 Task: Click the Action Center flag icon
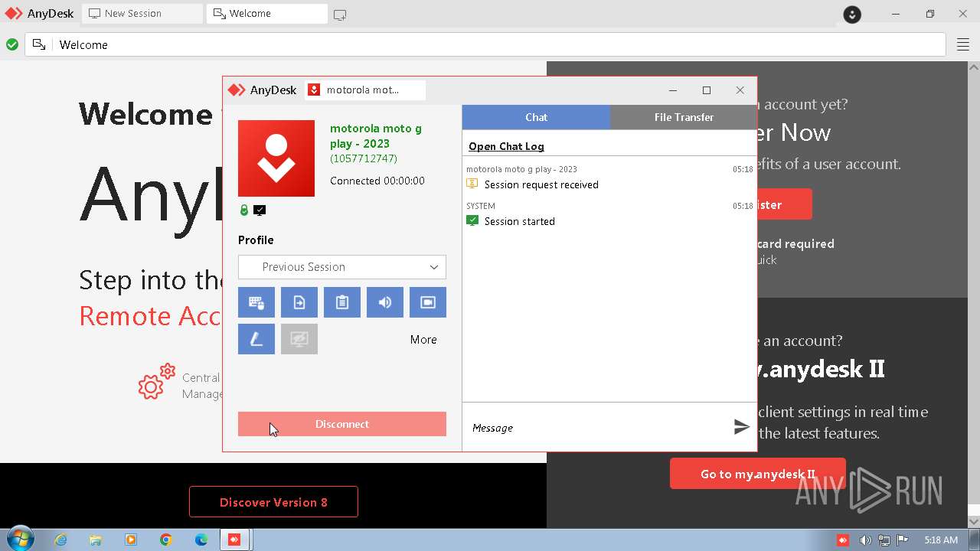click(902, 540)
